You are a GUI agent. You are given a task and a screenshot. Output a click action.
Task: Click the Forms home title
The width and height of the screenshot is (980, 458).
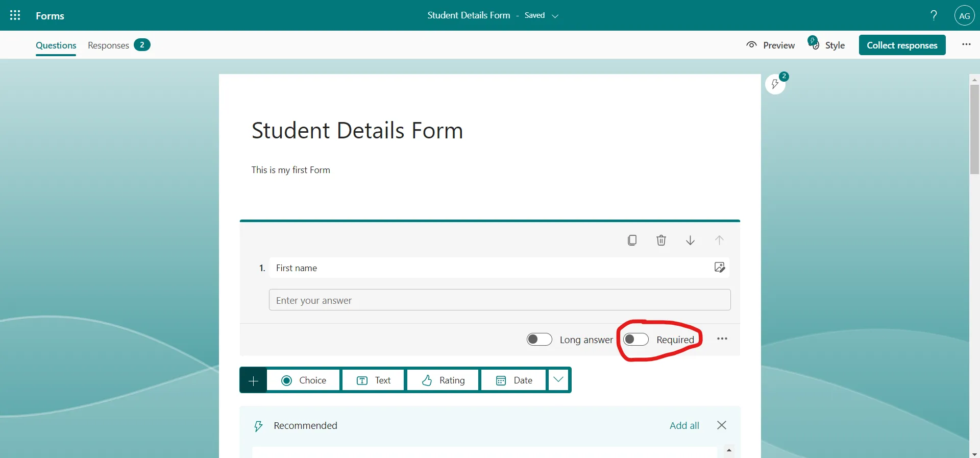(50, 16)
